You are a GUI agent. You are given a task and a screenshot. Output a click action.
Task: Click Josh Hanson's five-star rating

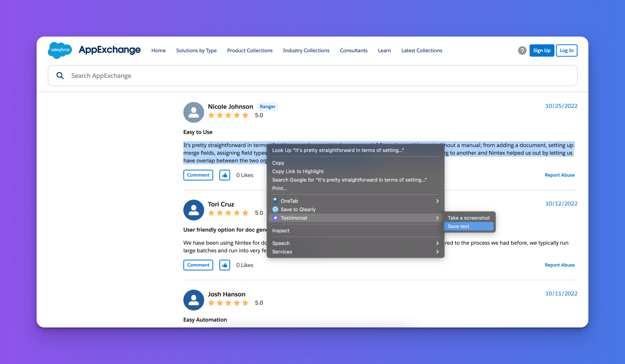(228, 303)
